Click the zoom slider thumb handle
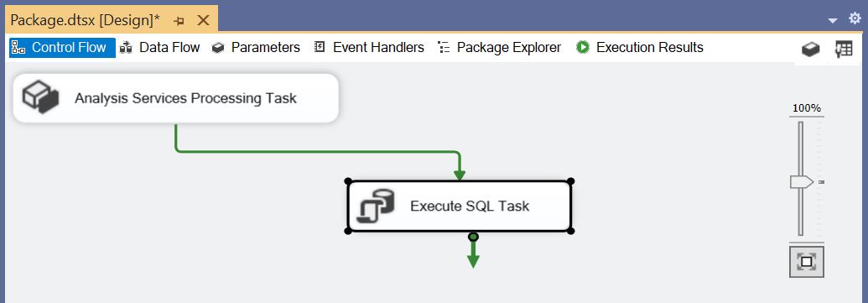Viewport: 868px width, 303px height. (x=801, y=181)
